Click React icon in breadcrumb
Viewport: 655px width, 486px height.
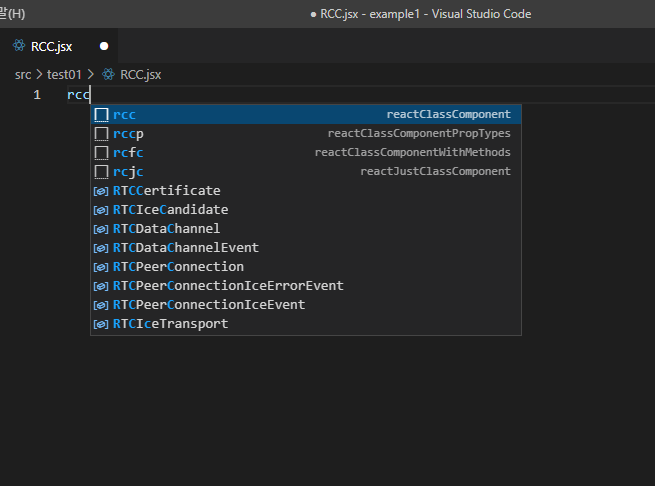[x=108, y=74]
